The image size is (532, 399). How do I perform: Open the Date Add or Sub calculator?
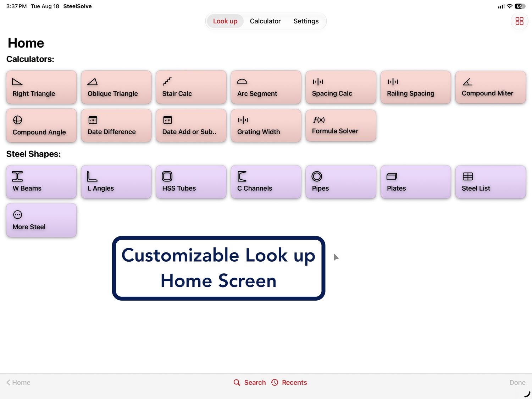tap(191, 126)
